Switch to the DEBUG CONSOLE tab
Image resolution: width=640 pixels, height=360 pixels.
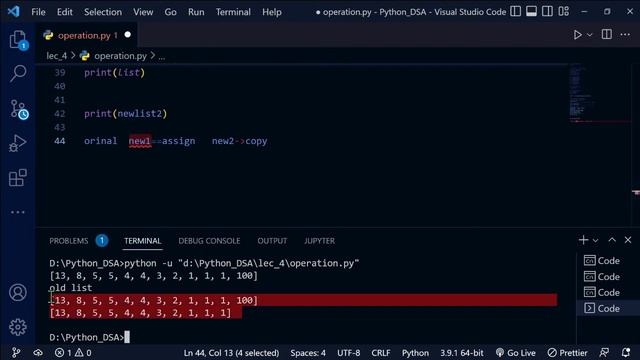209,241
